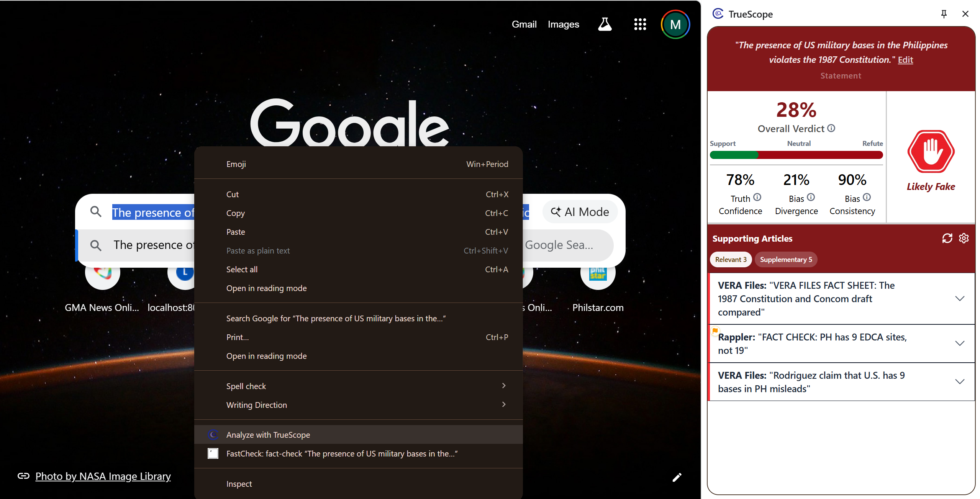Click the 28% overall verdict value

pos(796,110)
